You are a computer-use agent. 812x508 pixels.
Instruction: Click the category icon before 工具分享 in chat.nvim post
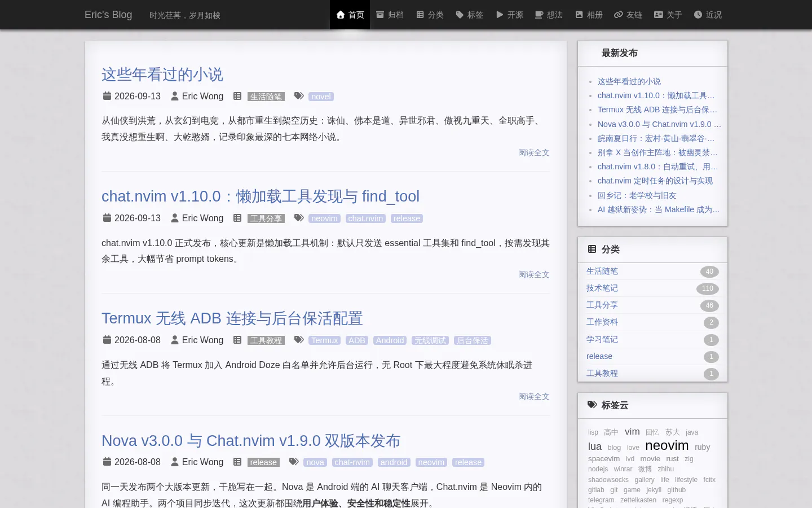click(x=237, y=218)
